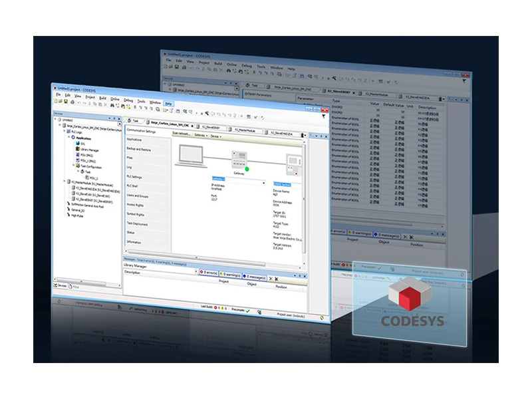Toggle 0 warning(s) filter in the back window
The width and height of the screenshot is (532, 399).
pyautogui.click(x=360, y=233)
